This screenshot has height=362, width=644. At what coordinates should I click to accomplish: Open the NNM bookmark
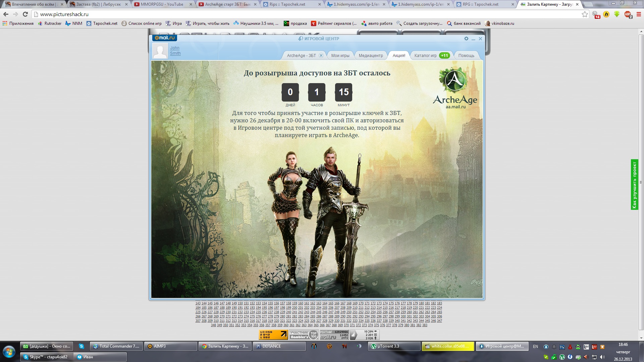pos(74,23)
